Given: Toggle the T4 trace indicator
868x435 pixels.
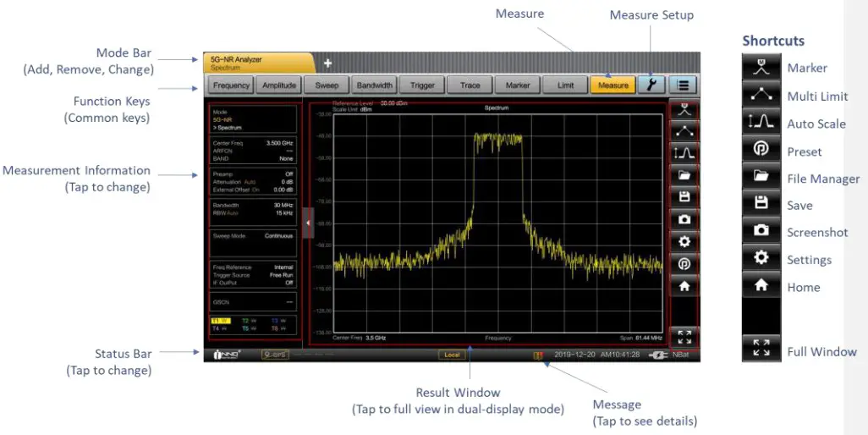Looking at the screenshot, I should coord(220,328).
